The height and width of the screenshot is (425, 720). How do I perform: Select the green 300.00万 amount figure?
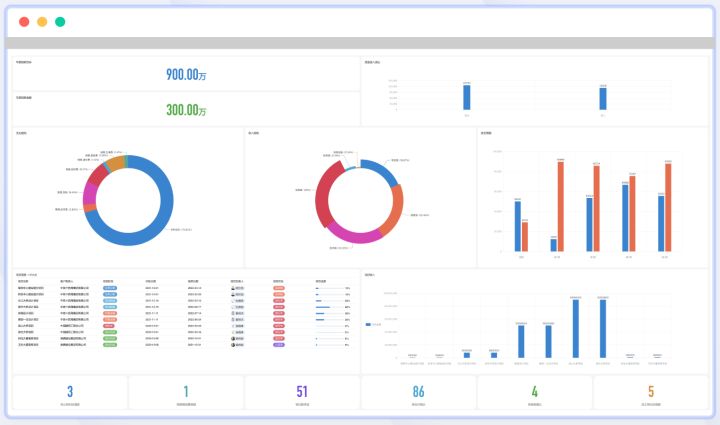tap(187, 110)
